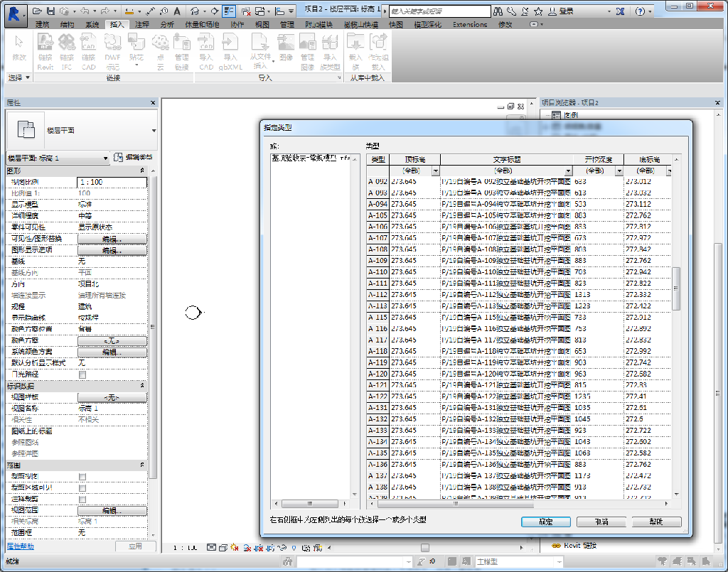Open the 文字标题 column filter dropdown
728x572 pixels.
(568, 171)
